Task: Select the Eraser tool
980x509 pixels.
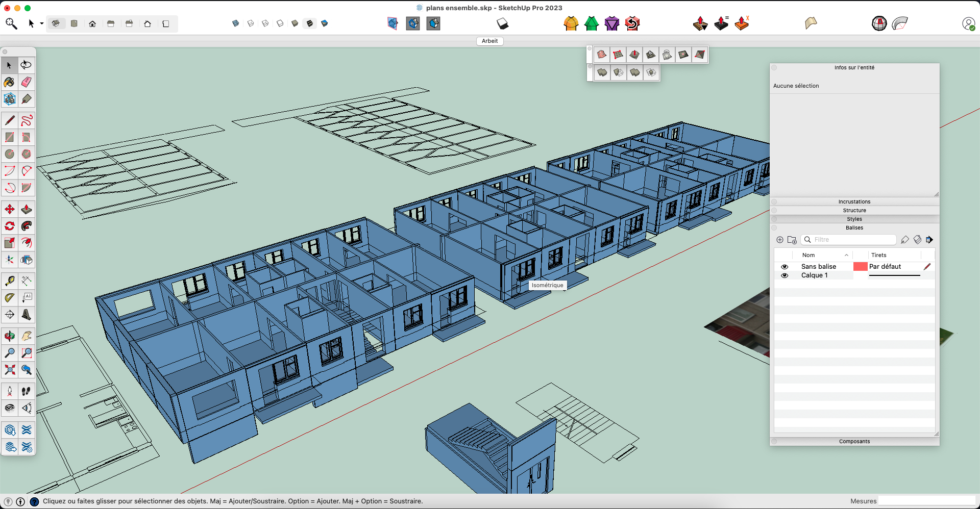Action: 26,82
